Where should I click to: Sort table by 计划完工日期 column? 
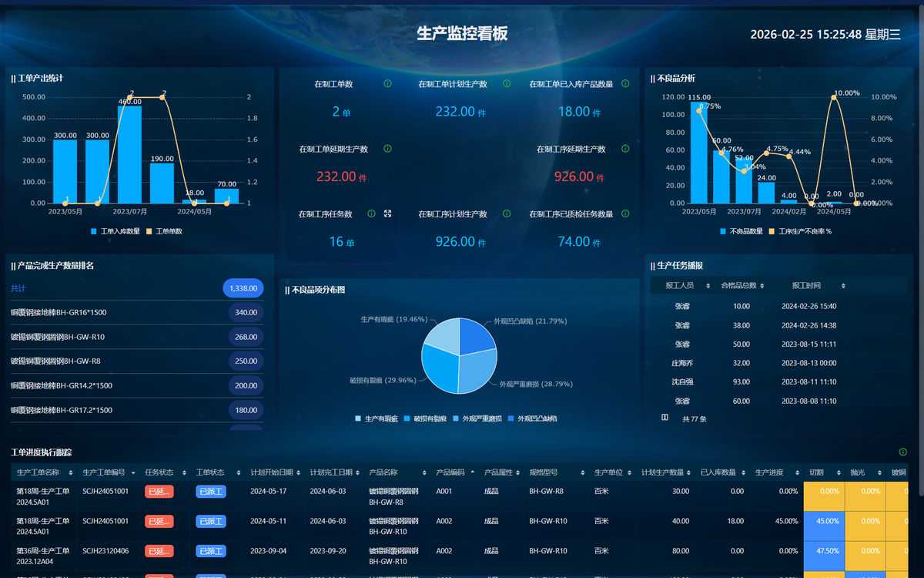358,472
